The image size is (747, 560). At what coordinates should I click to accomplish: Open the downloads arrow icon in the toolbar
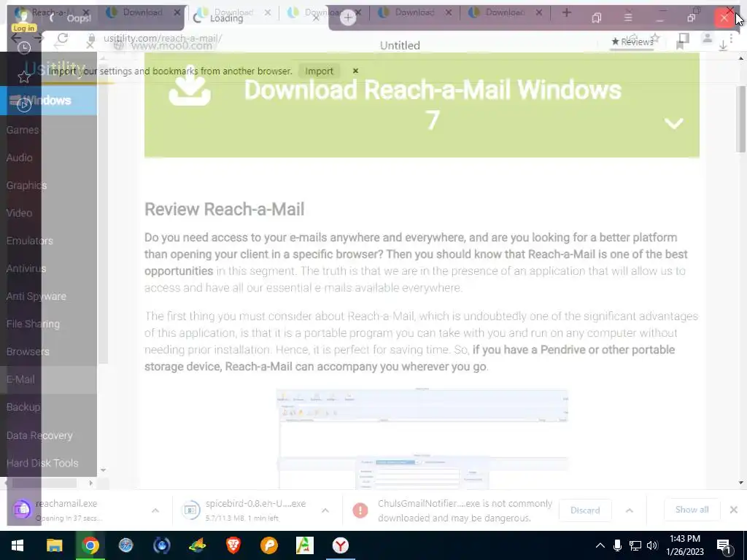tap(723, 45)
